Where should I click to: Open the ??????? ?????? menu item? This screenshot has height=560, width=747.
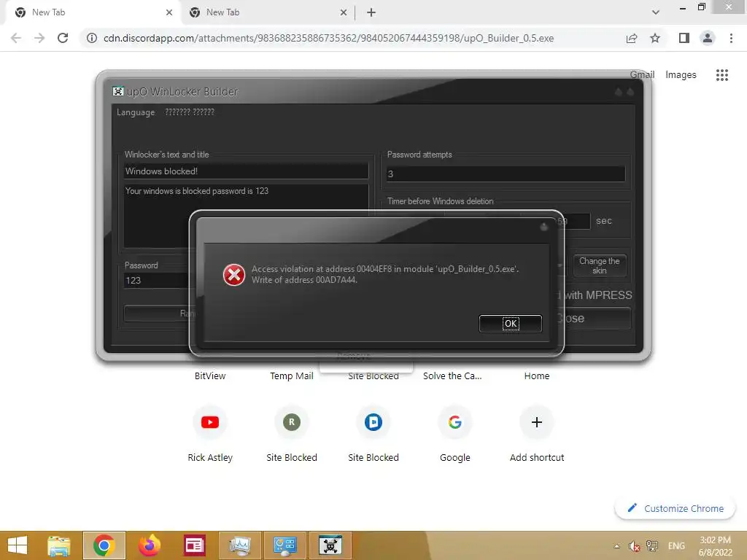tap(190, 112)
